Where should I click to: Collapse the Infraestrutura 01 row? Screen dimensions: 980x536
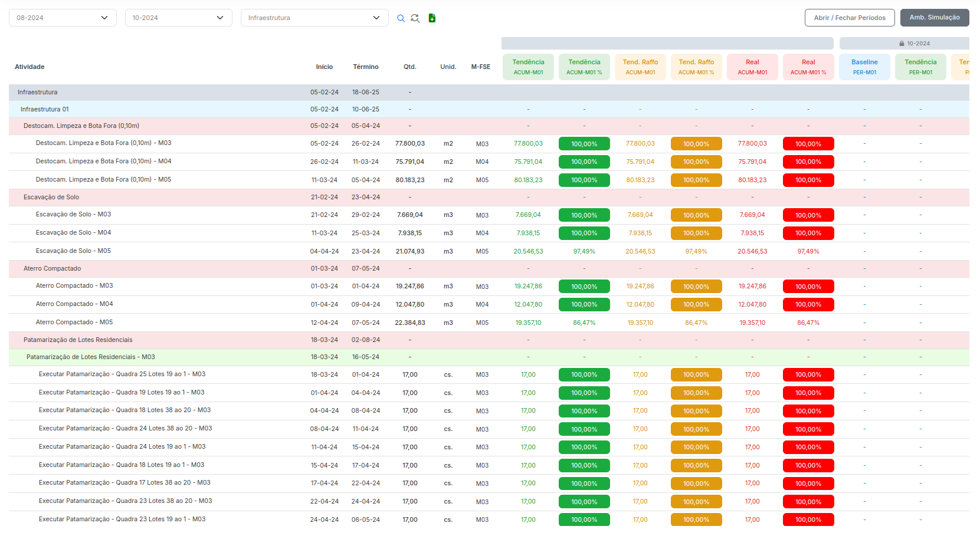pos(45,109)
